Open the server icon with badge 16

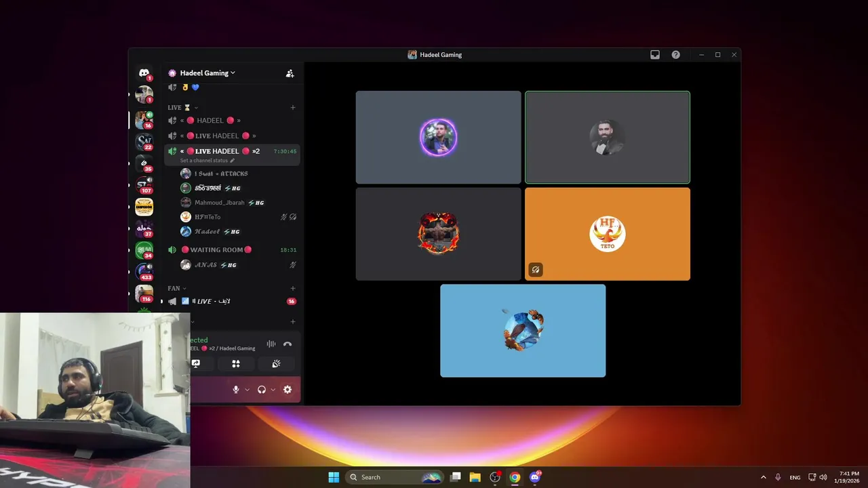coord(144,120)
